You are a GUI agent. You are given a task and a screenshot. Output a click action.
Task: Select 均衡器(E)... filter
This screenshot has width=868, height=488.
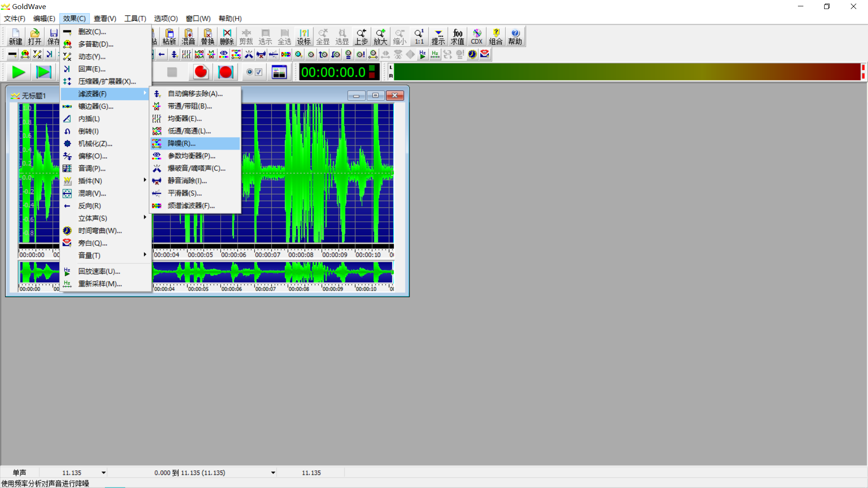[x=195, y=118]
